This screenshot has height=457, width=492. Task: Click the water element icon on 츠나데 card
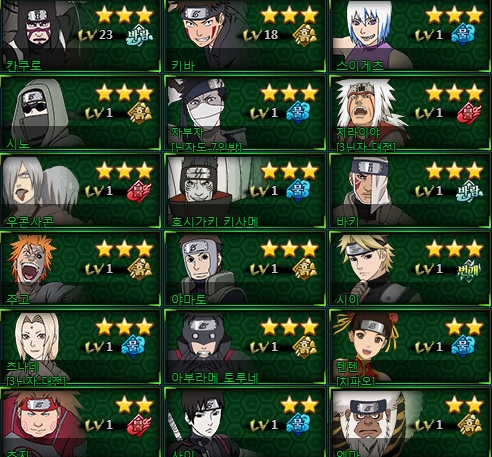133,347
